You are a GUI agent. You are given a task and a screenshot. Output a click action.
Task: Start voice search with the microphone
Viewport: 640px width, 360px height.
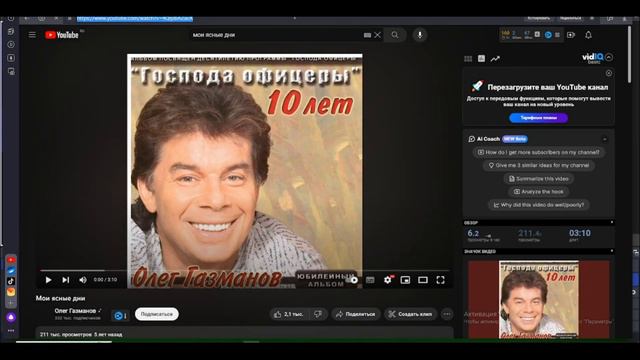tap(420, 35)
